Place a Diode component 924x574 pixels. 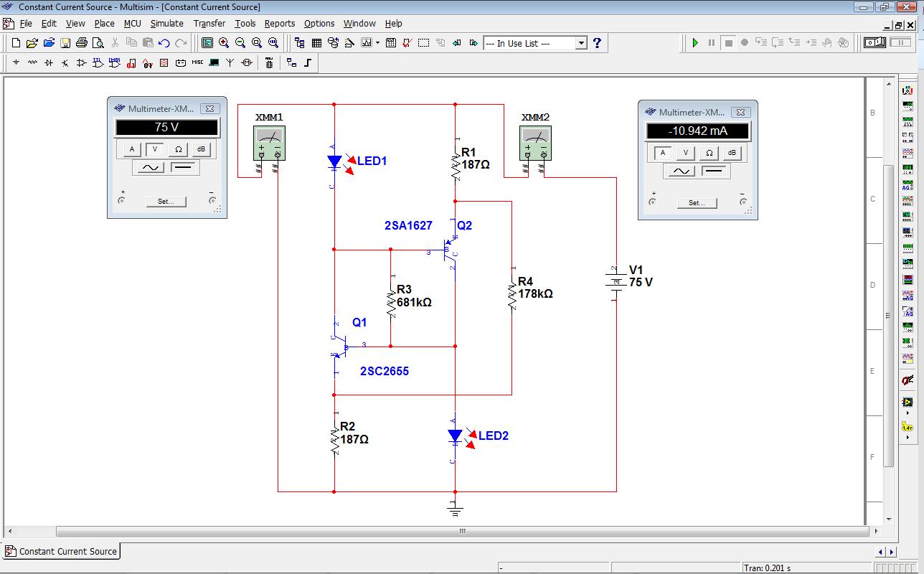point(49,63)
